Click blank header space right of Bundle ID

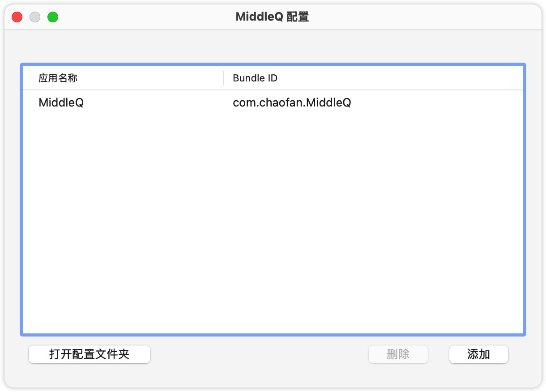[x=403, y=78]
